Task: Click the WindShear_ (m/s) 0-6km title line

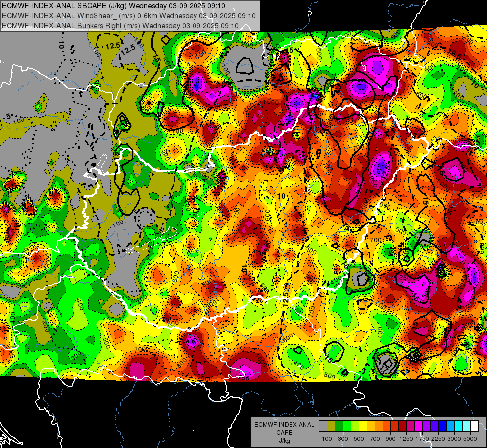Action: (x=128, y=16)
